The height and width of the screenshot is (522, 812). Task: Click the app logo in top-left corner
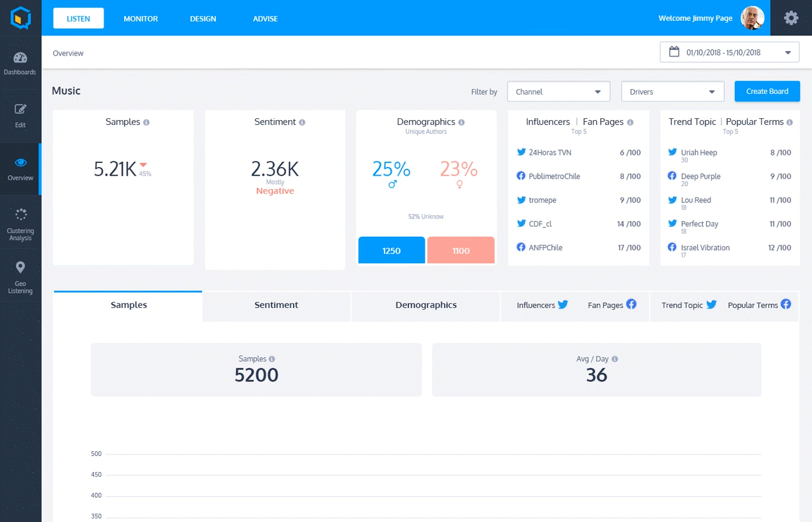21,18
